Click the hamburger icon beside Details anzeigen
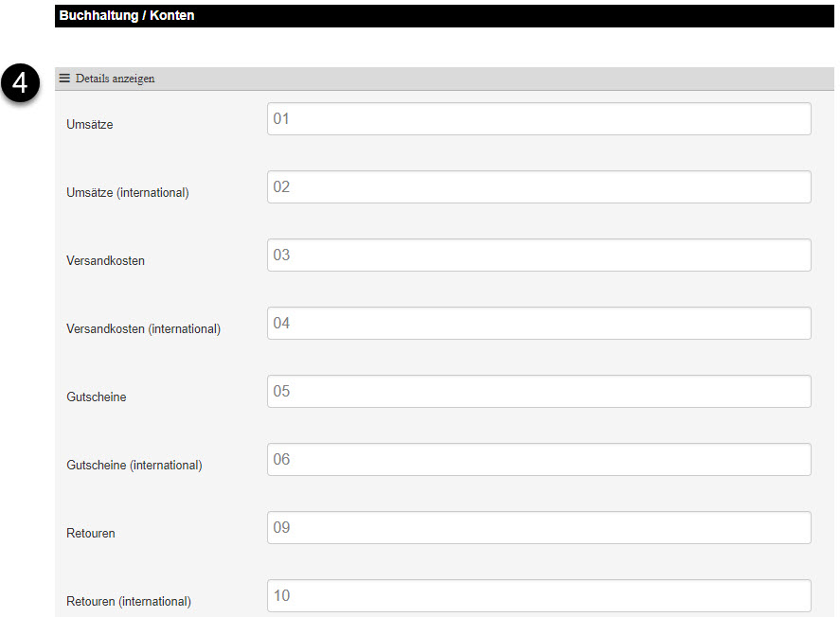 [x=64, y=79]
